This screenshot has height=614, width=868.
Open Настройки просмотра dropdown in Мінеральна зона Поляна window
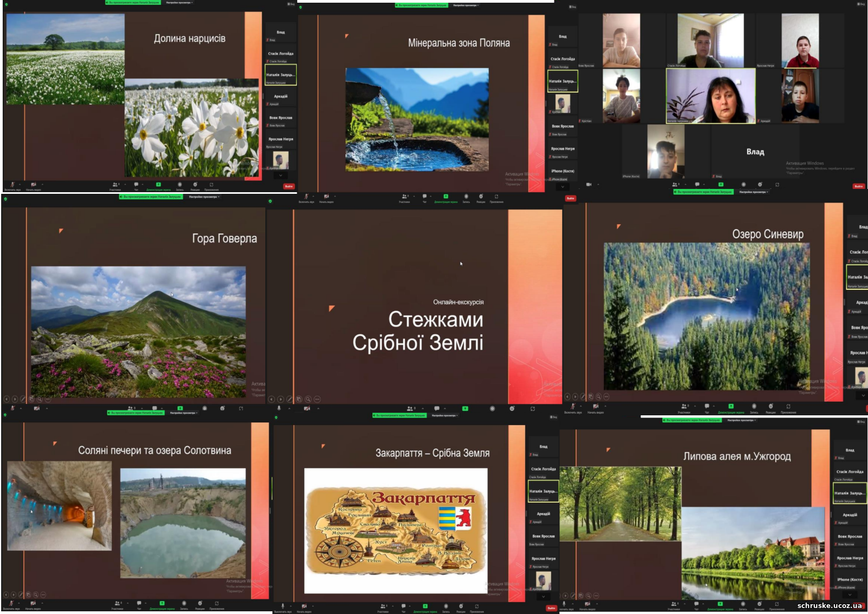tap(466, 5)
